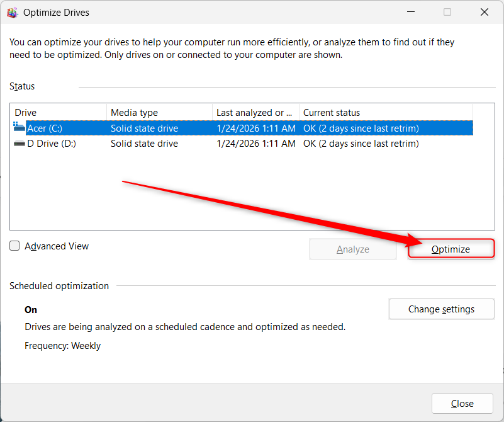Image resolution: width=504 pixels, height=422 pixels.
Task: Click Acer (C:)'s OK status cell
Action: coord(361,128)
